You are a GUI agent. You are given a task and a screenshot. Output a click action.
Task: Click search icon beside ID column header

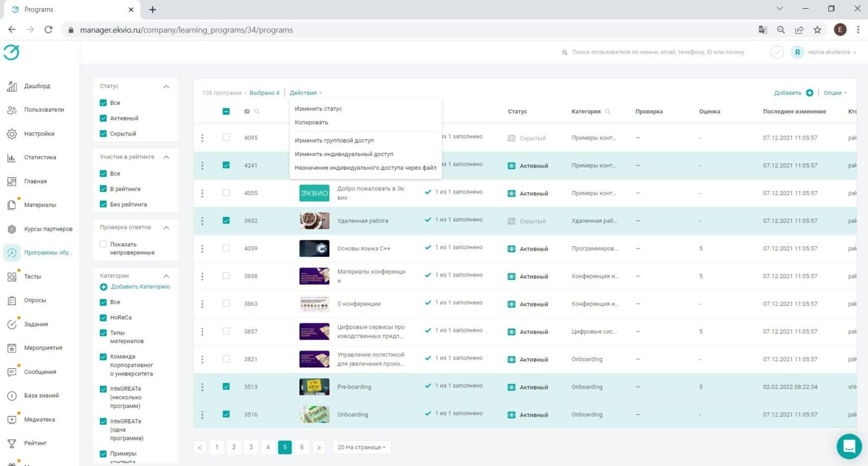(x=257, y=112)
